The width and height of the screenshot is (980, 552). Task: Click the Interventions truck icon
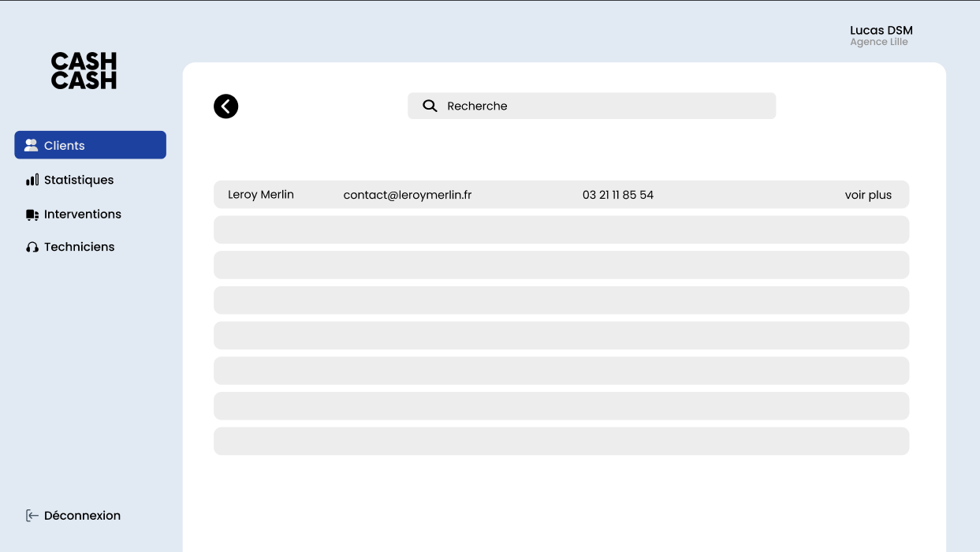[x=32, y=214]
